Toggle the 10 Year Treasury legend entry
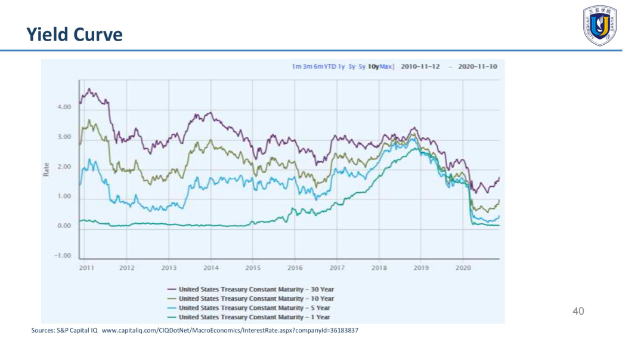The height and width of the screenshot is (360, 644). coord(256,299)
